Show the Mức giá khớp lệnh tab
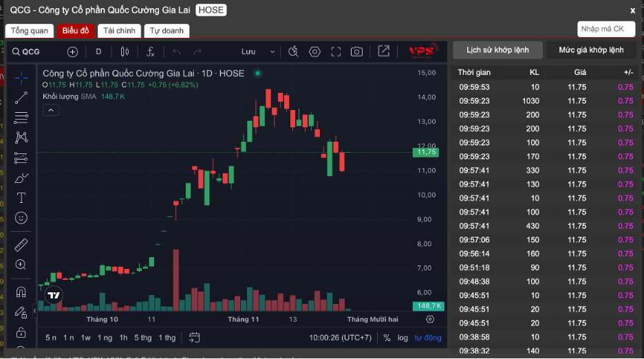This screenshot has width=644, height=359. point(592,50)
